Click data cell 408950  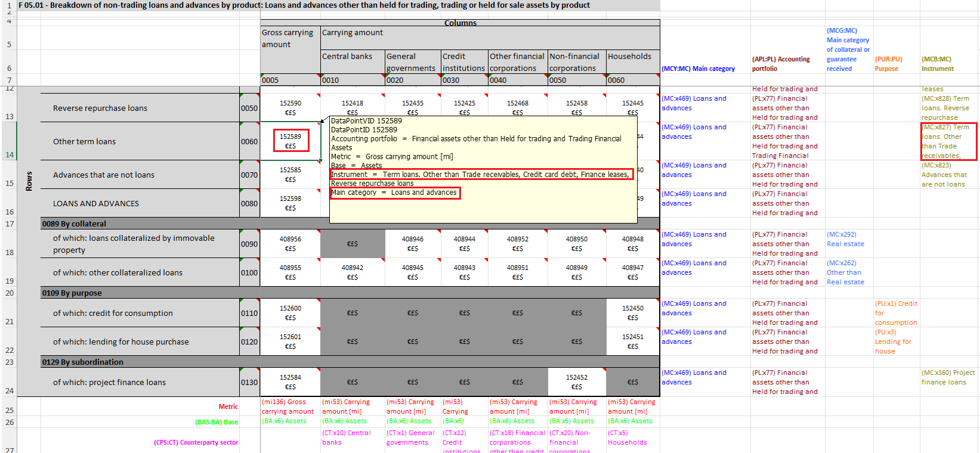coord(577,244)
